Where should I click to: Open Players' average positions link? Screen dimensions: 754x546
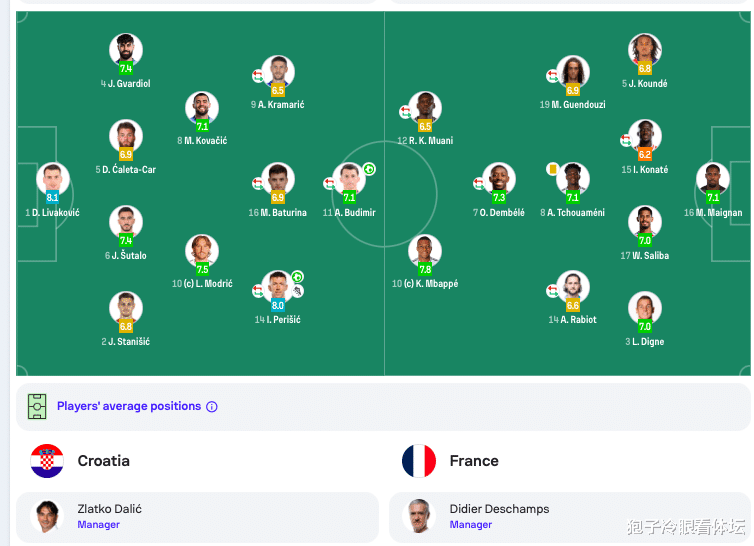coord(129,406)
